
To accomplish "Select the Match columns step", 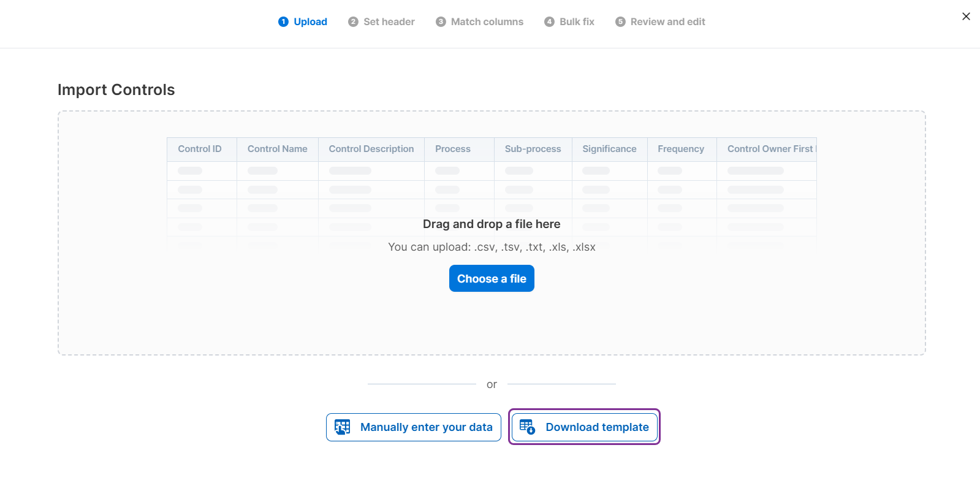I will click(479, 21).
